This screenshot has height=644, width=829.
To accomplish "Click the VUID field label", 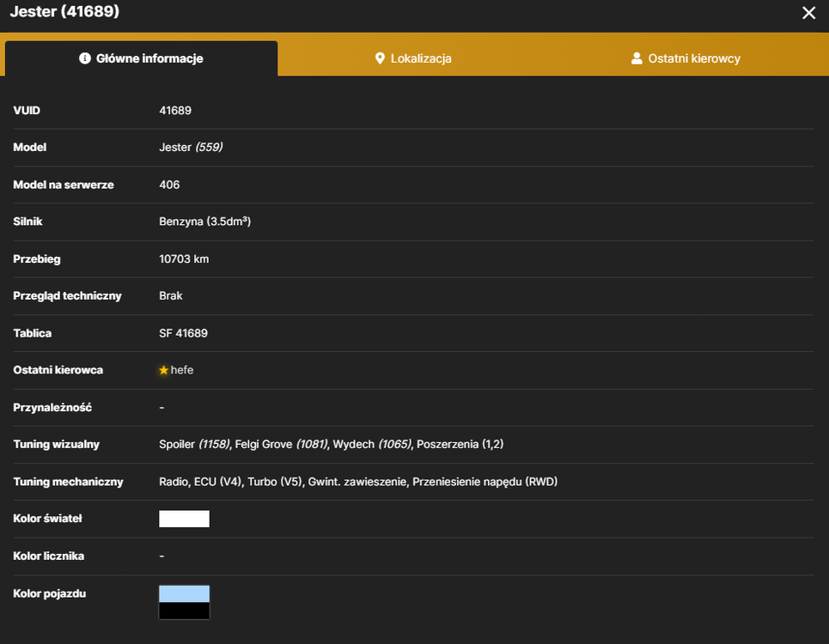I will (27, 111).
